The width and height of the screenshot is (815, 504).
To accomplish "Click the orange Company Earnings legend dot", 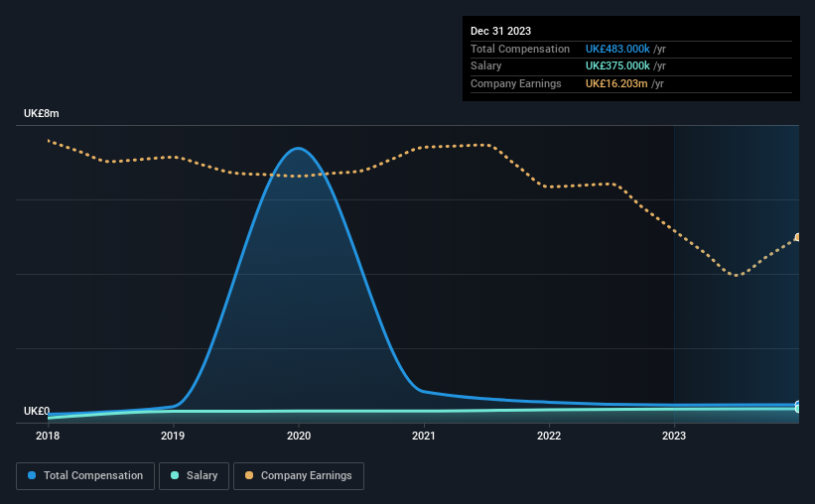I will [x=249, y=475].
